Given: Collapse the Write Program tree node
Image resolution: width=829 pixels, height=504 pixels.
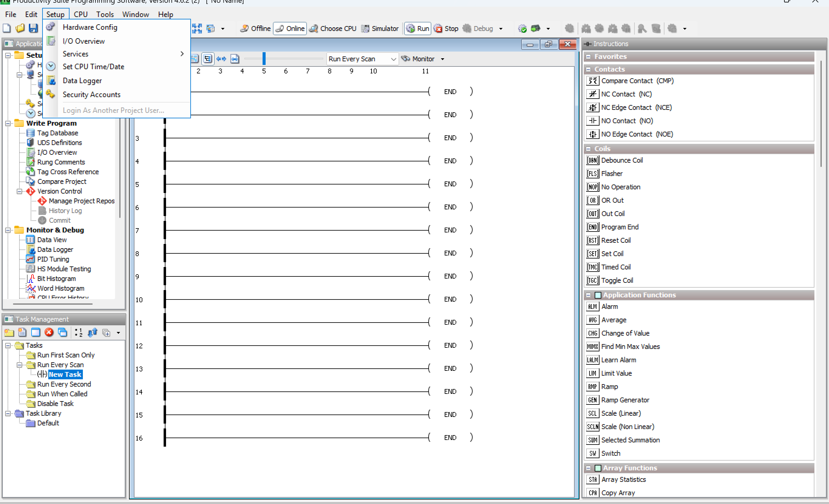Looking at the screenshot, I should 8,123.
